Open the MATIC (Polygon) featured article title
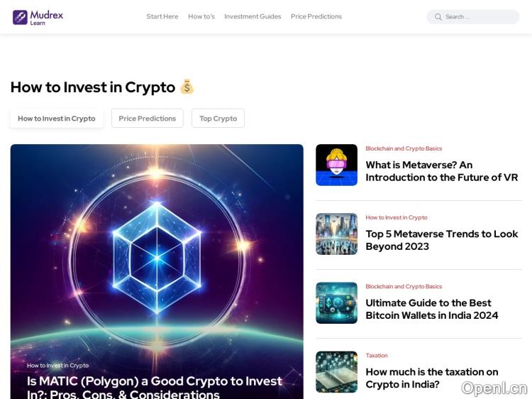Screen dimensions: 532x399 pos(155,387)
